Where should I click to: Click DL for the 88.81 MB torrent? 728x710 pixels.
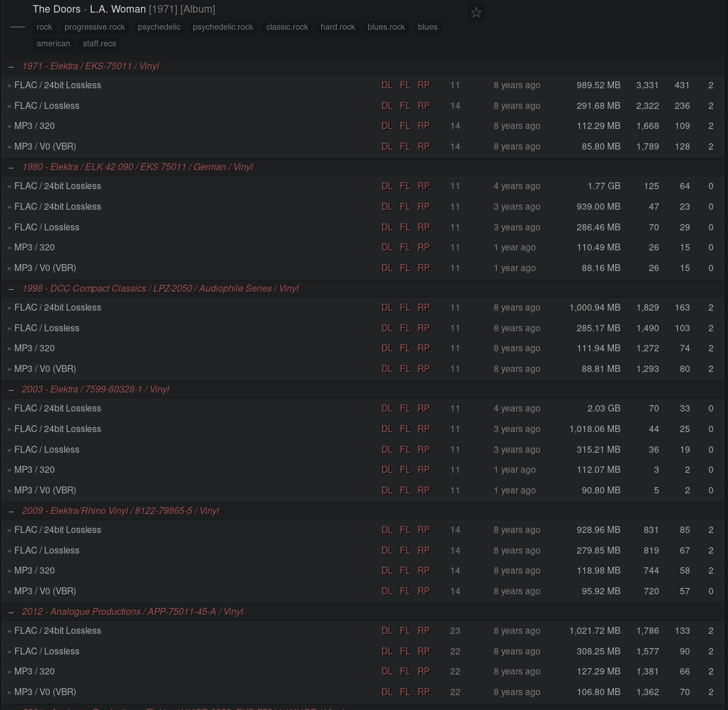click(387, 368)
